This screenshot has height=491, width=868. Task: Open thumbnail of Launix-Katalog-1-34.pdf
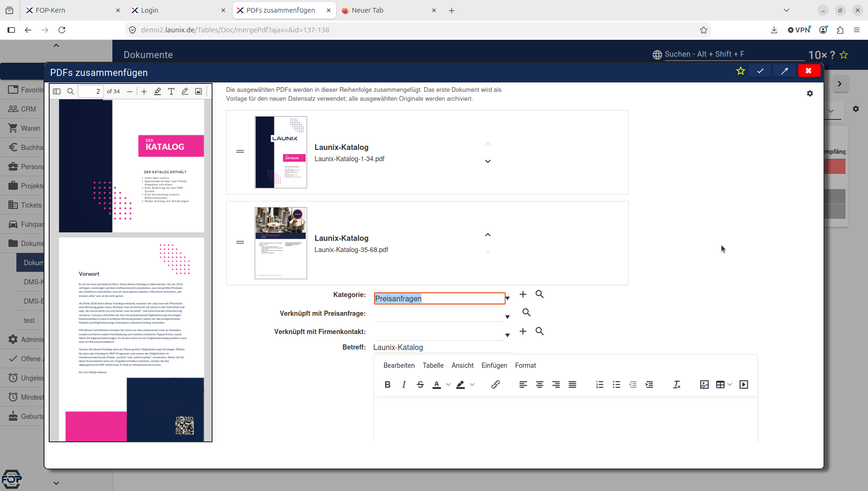tap(281, 152)
